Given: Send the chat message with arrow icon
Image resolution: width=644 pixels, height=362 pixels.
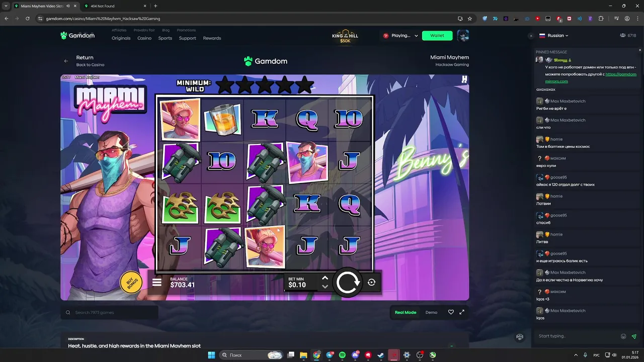Looking at the screenshot, I should 634,336.
